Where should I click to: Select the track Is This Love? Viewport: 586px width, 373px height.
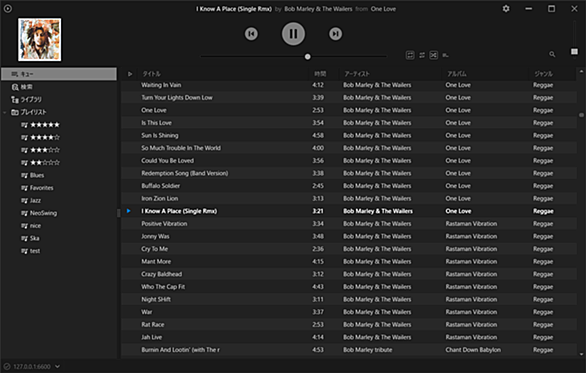coord(156,123)
